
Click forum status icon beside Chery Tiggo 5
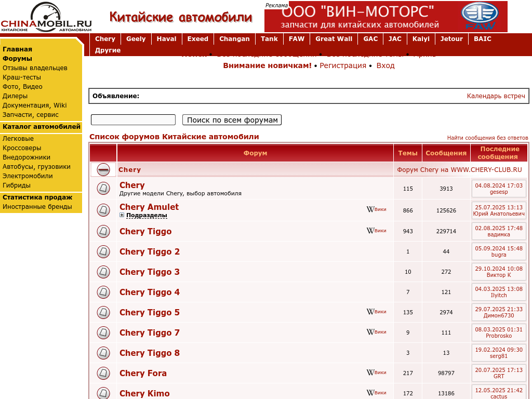click(x=103, y=312)
